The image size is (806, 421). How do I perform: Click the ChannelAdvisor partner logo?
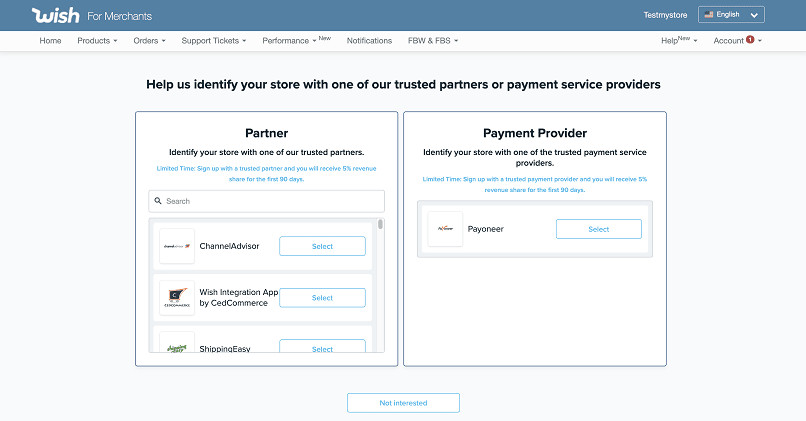coord(177,246)
